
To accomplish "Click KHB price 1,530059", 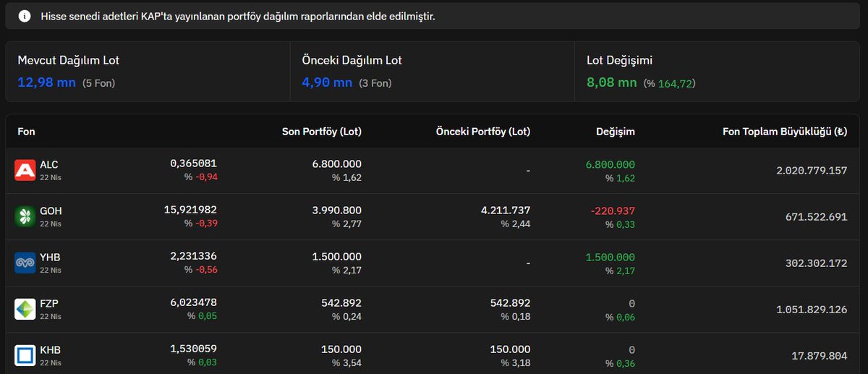I will (x=193, y=349).
